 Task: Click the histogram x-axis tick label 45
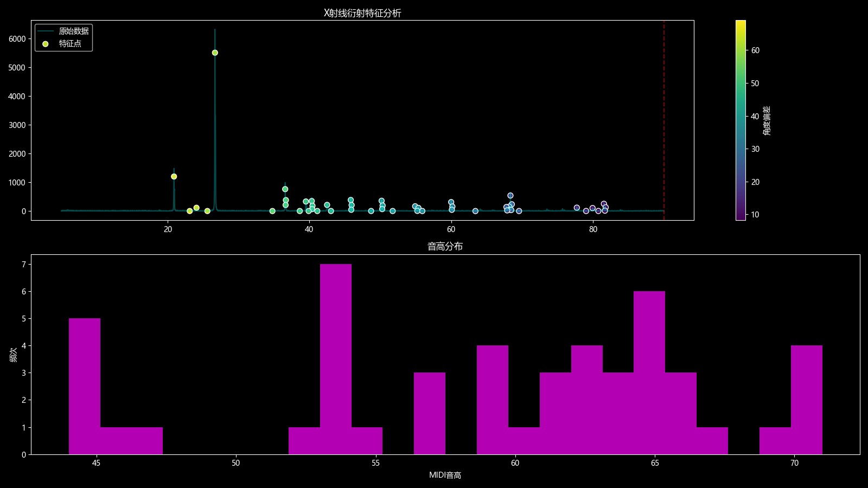click(x=96, y=463)
